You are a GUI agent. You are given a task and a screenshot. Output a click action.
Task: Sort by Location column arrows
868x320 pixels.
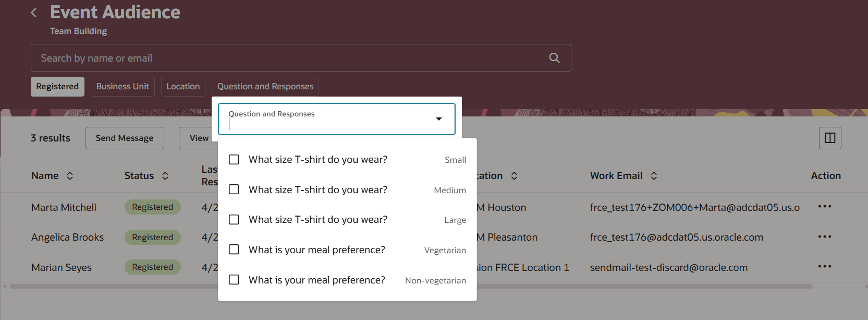[514, 176]
